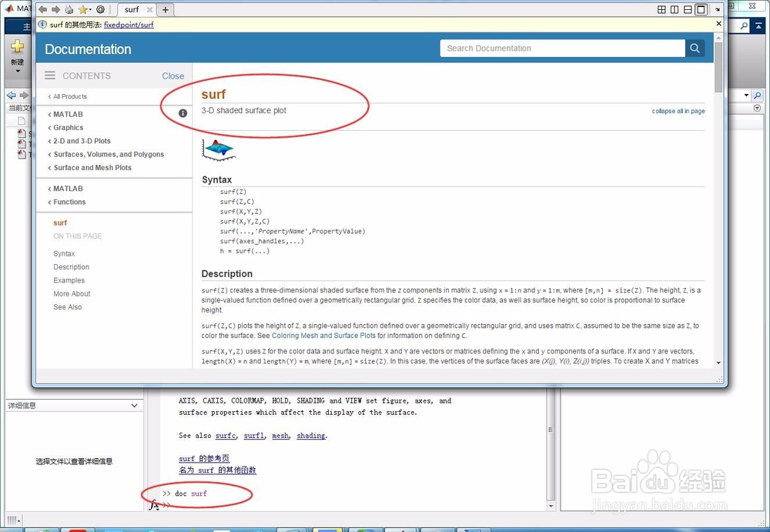Jump to More About section
Image resolution: width=770 pixels, height=532 pixels.
click(x=72, y=293)
